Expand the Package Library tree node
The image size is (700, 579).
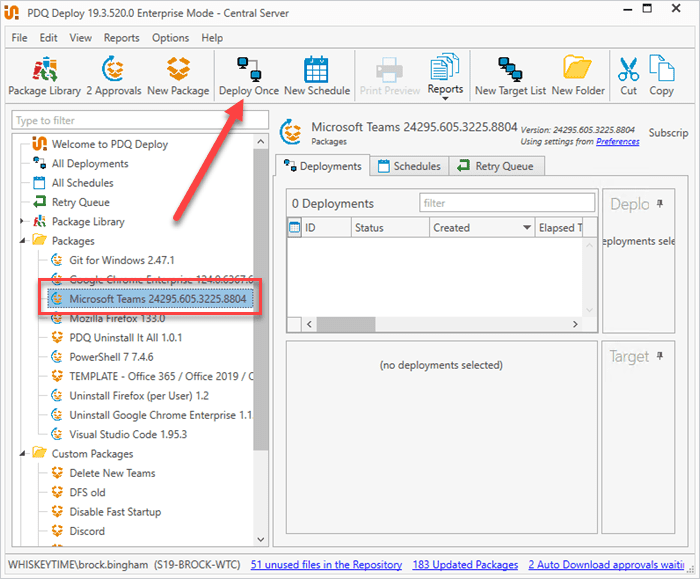click(x=21, y=221)
